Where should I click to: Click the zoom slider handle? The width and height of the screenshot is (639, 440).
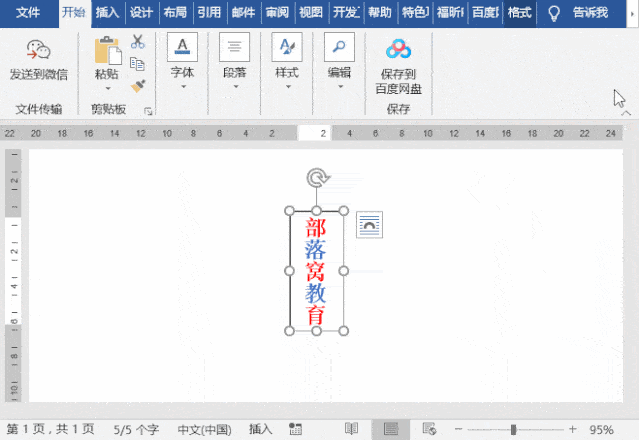(513, 429)
